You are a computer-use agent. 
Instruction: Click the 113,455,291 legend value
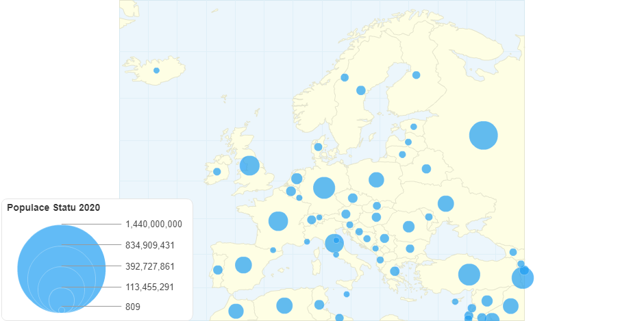150,287
